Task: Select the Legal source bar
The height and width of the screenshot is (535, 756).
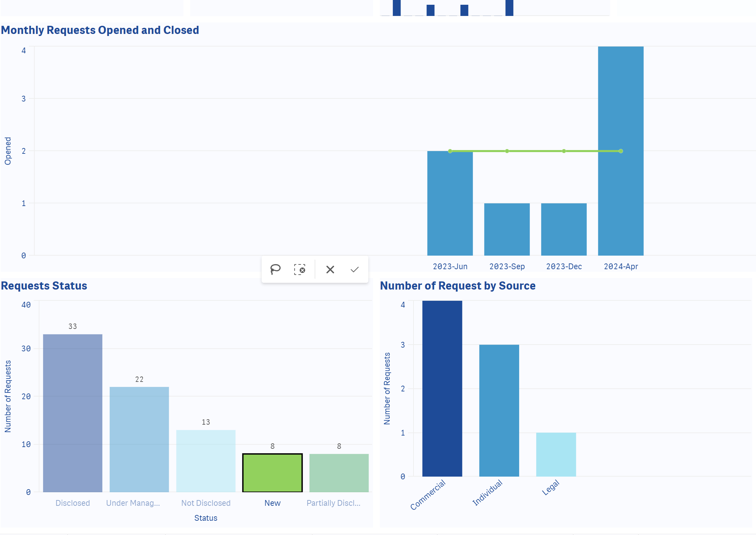Action: click(556, 454)
